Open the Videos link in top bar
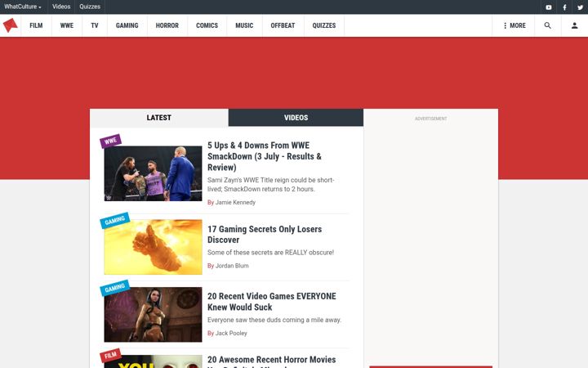The width and height of the screenshot is (588, 368). pos(61,7)
